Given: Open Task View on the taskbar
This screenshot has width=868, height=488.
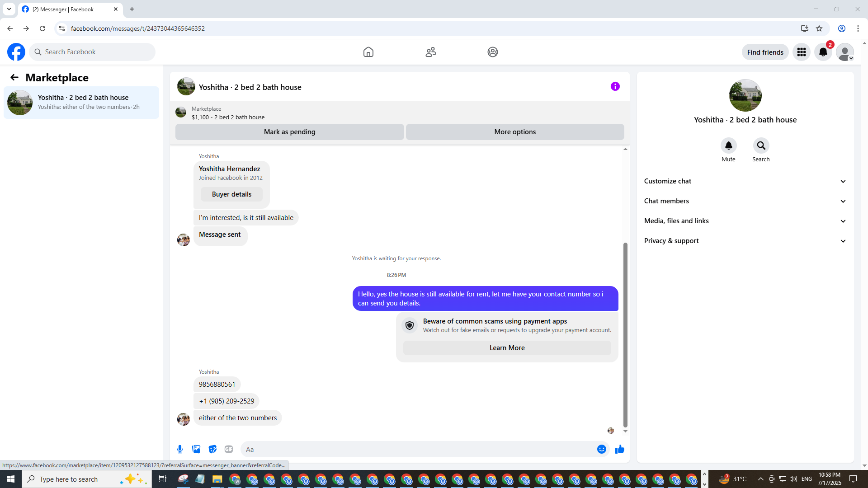Looking at the screenshot, I should coord(163,479).
